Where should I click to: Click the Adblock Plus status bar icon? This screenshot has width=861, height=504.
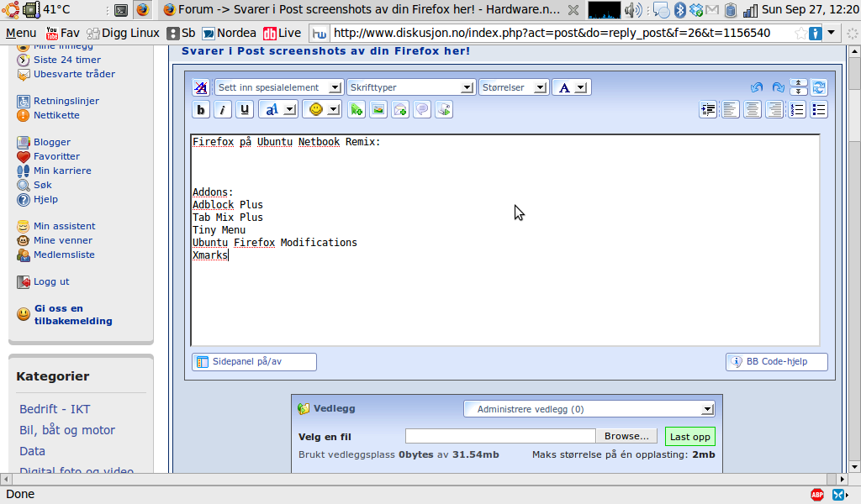(817, 495)
